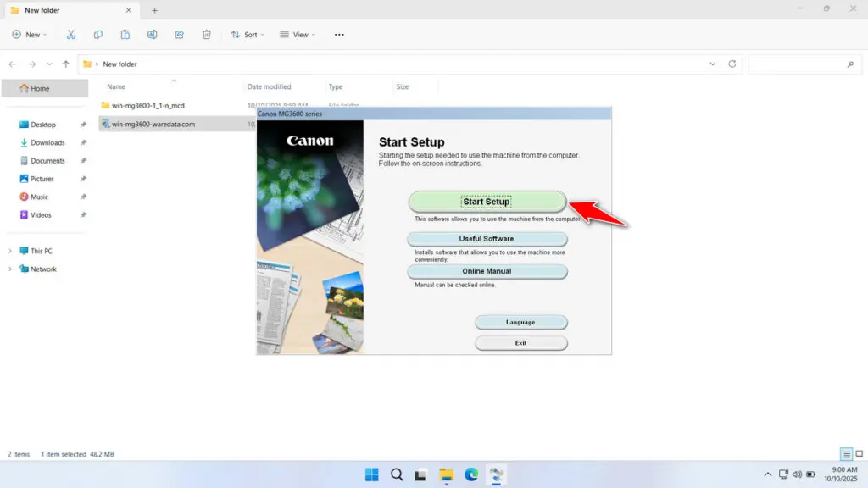Click the Cut icon in the toolbar
868x488 pixels.
pyautogui.click(x=71, y=34)
